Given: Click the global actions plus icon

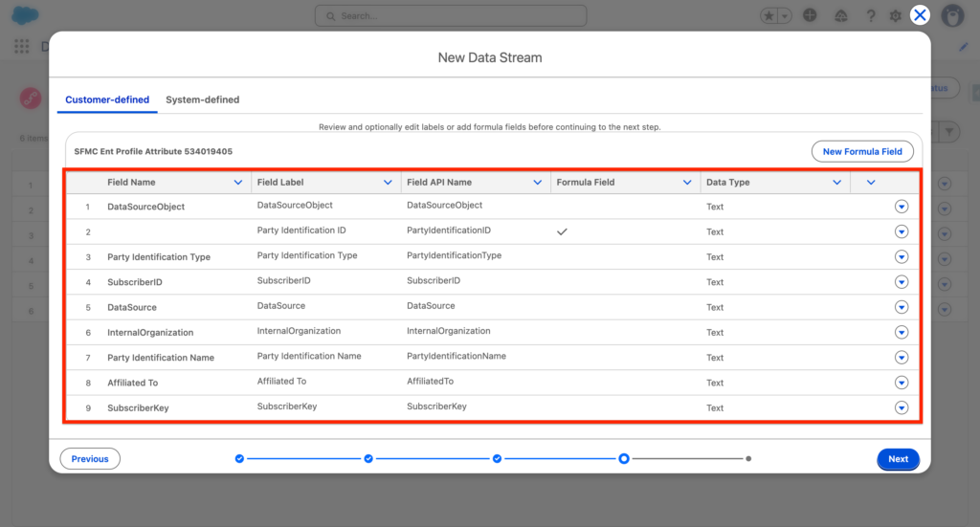Looking at the screenshot, I should point(811,16).
